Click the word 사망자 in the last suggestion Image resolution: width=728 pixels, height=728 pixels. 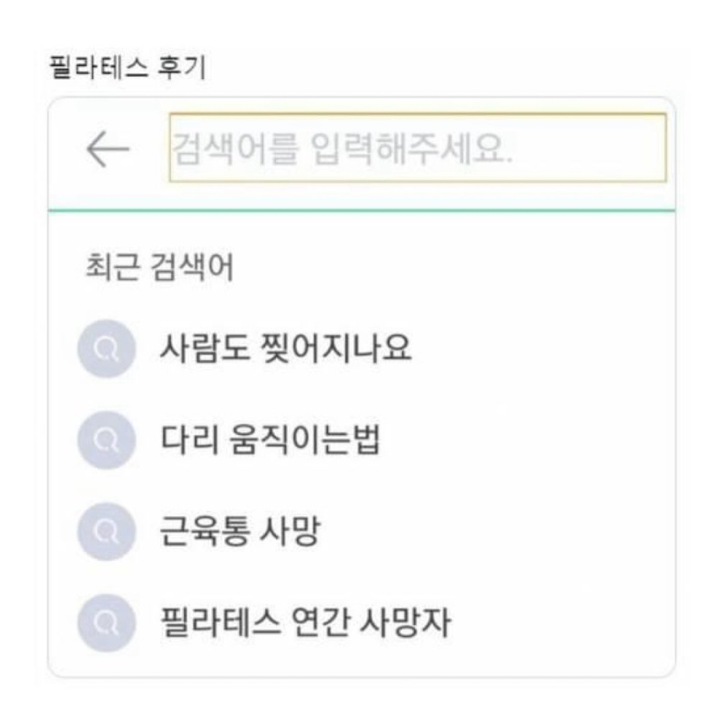coord(409,622)
